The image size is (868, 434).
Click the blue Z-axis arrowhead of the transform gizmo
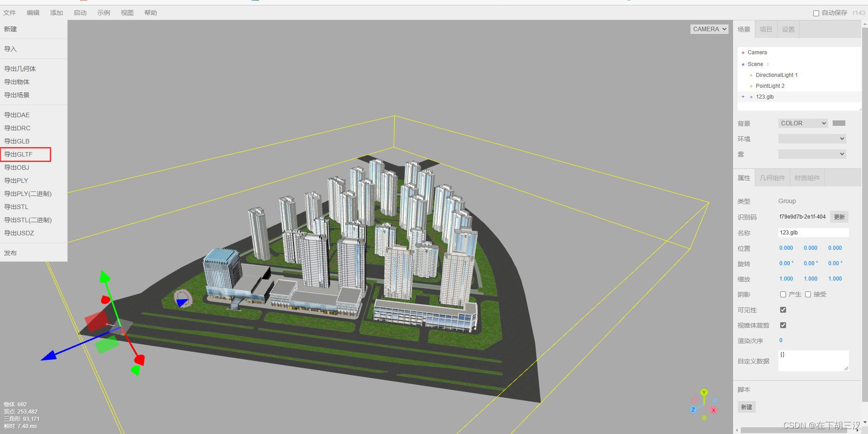49,355
